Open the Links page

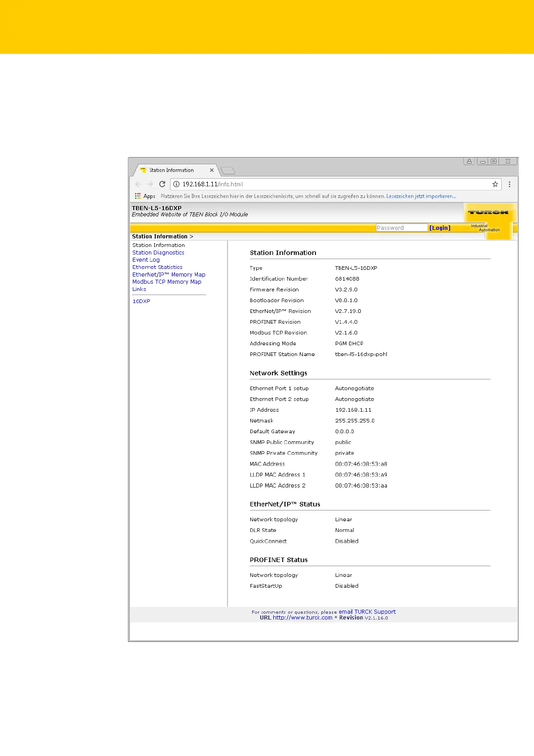coord(139,289)
